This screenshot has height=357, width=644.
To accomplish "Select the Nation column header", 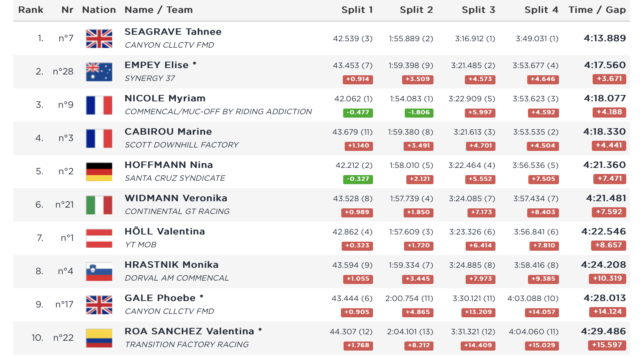I will point(99,10).
